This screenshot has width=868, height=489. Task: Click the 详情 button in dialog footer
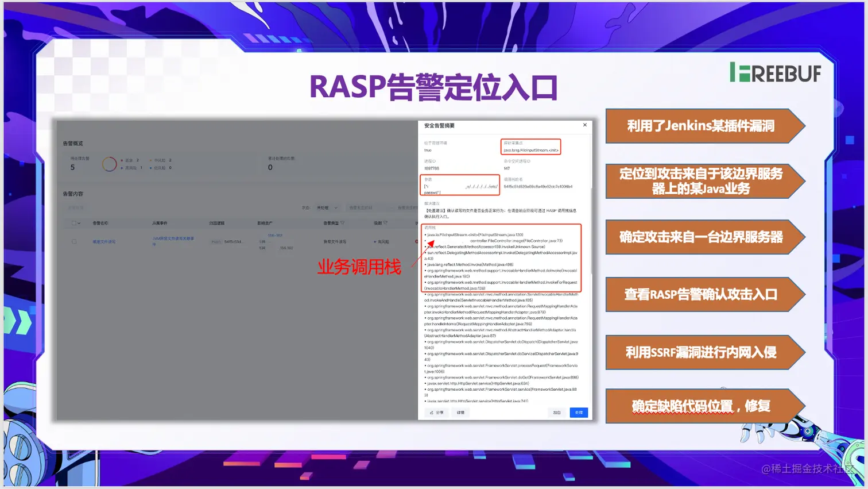460,413
